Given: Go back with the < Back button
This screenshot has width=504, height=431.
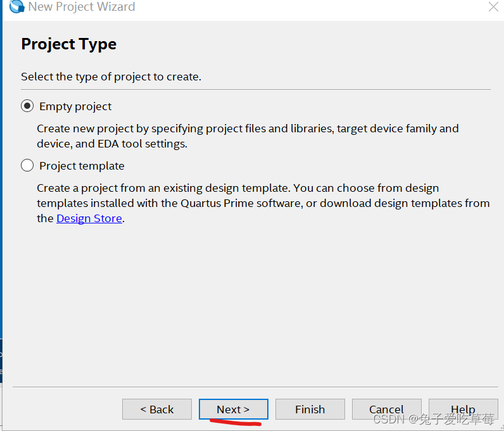Looking at the screenshot, I should point(157,409).
